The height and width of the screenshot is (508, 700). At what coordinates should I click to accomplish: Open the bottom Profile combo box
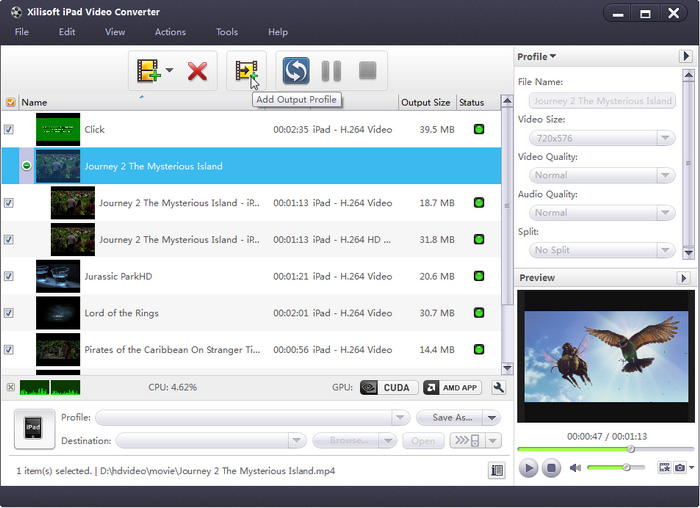click(253, 418)
